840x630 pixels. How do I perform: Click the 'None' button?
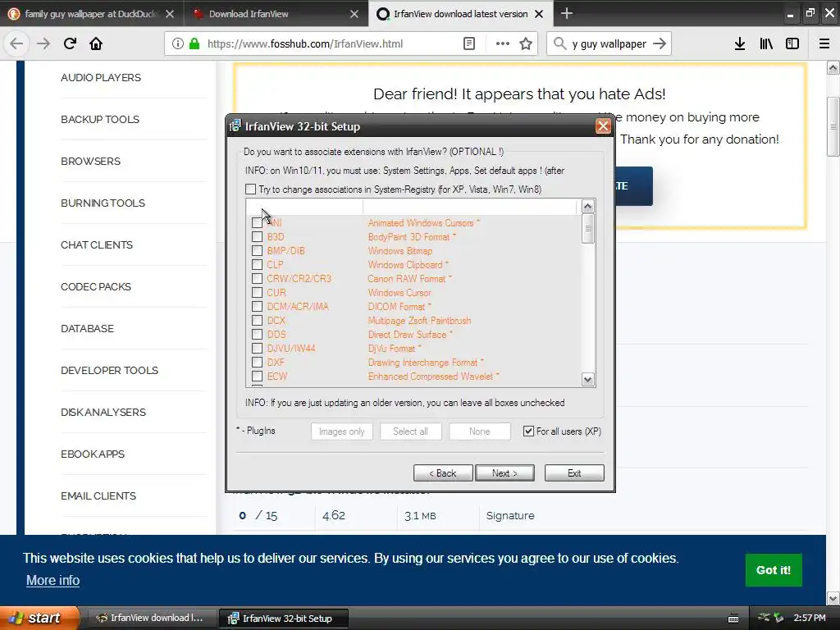(479, 431)
